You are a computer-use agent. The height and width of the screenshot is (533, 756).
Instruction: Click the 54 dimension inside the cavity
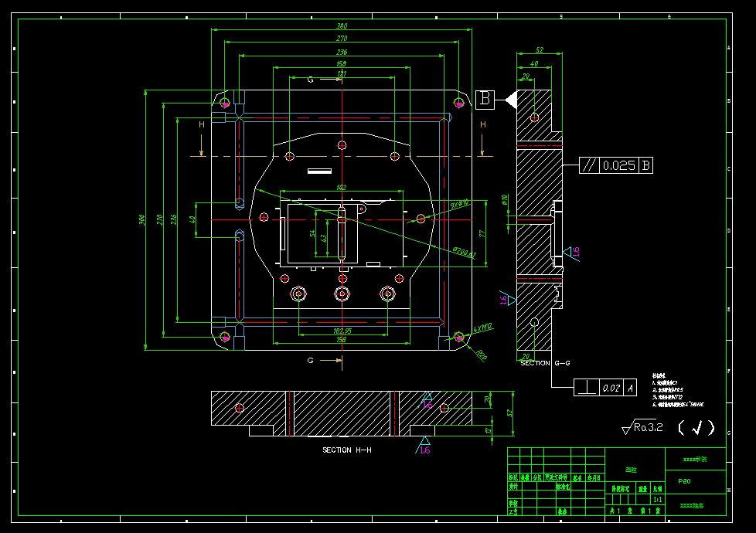click(312, 234)
